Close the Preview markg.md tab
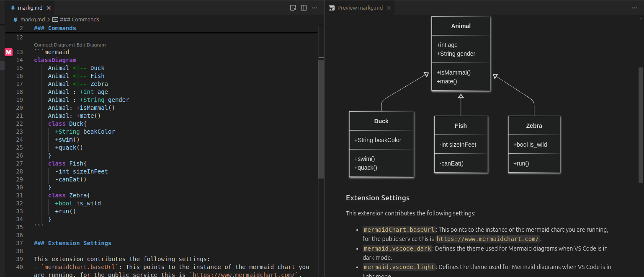This screenshot has height=277, width=644. pos(389,7)
